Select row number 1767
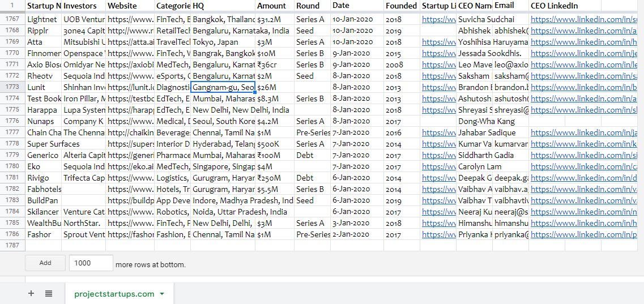Screen dimensions: 644x304 12,19
